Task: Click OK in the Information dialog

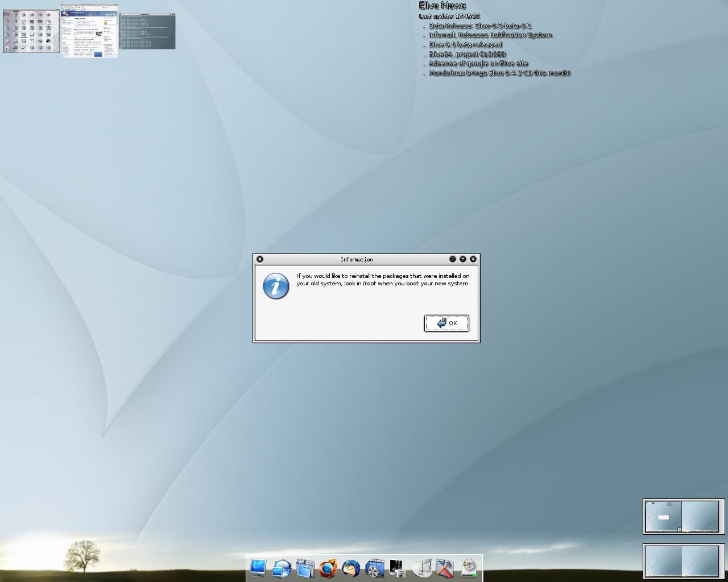Action: pos(446,323)
